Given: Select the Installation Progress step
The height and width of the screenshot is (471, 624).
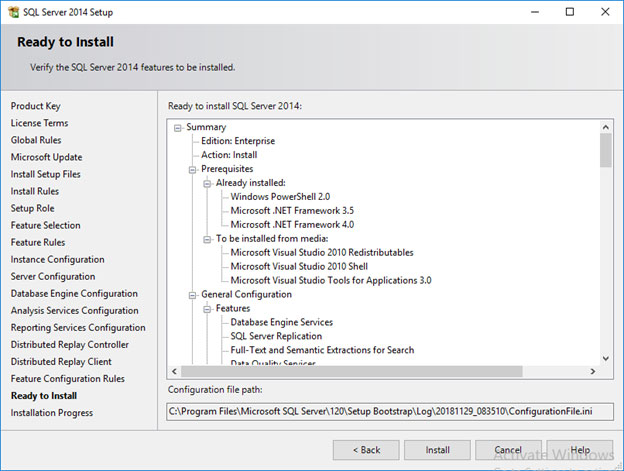Looking at the screenshot, I should [52, 413].
